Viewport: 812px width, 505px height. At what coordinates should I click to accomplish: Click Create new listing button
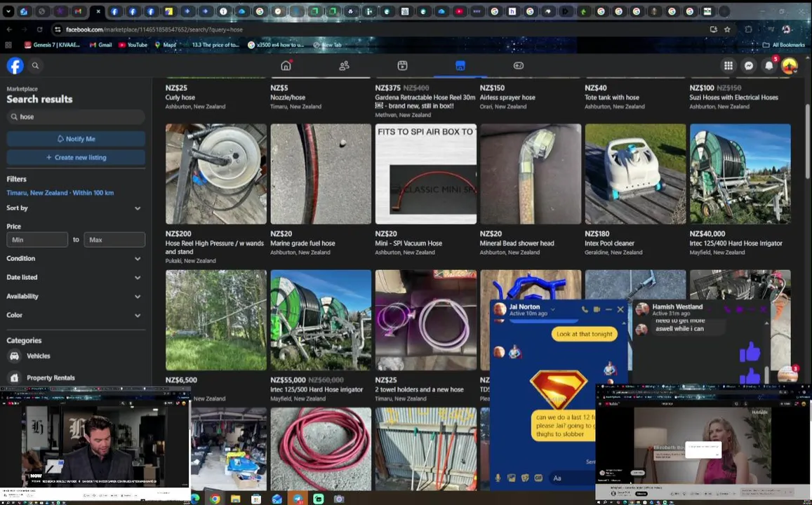(x=76, y=157)
